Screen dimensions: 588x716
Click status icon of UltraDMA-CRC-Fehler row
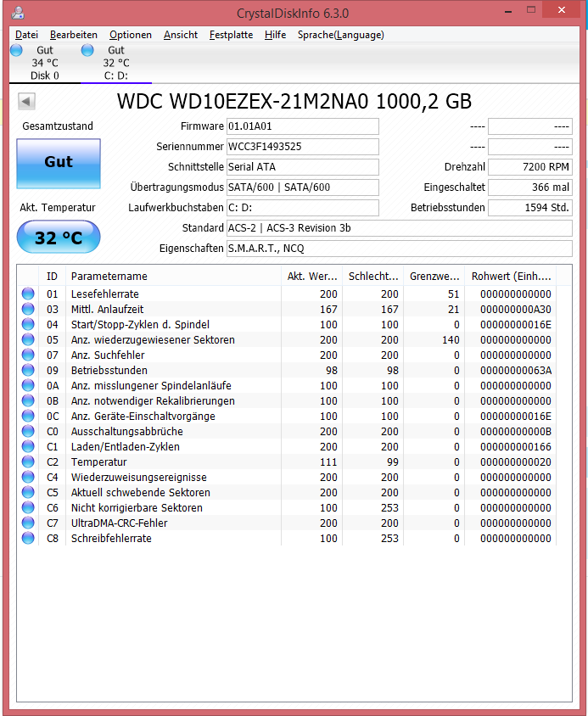point(28,523)
